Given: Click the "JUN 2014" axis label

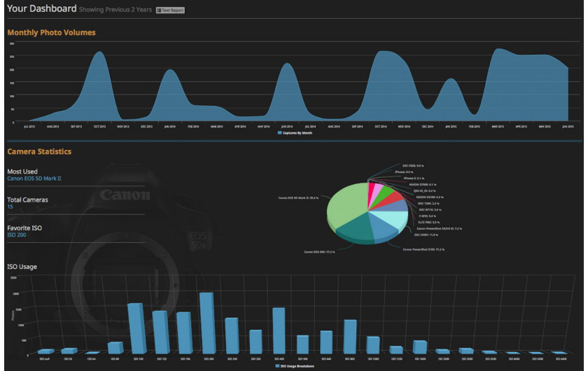Looking at the screenshot, I should pyautogui.click(x=287, y=127).
